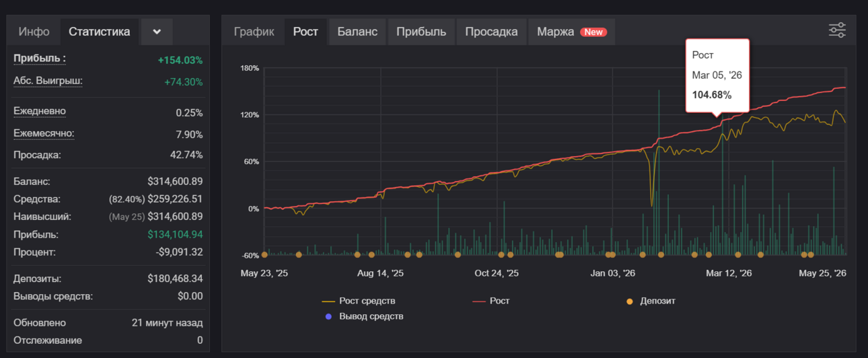Click the $180,468.34 deposits value
The width and height of the screenshot is (868, 358).
coord(175,279)
